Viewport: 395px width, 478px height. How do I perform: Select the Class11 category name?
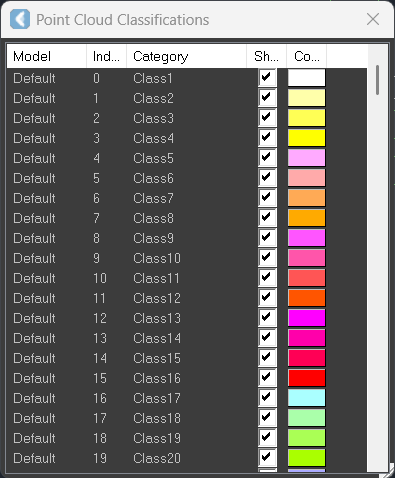tap(156, 278)
